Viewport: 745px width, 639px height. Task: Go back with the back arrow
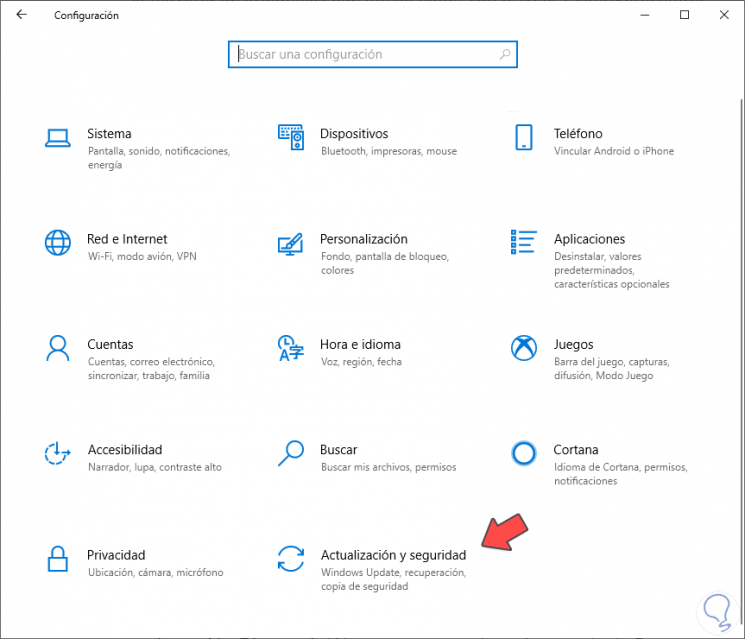(21, 15)
